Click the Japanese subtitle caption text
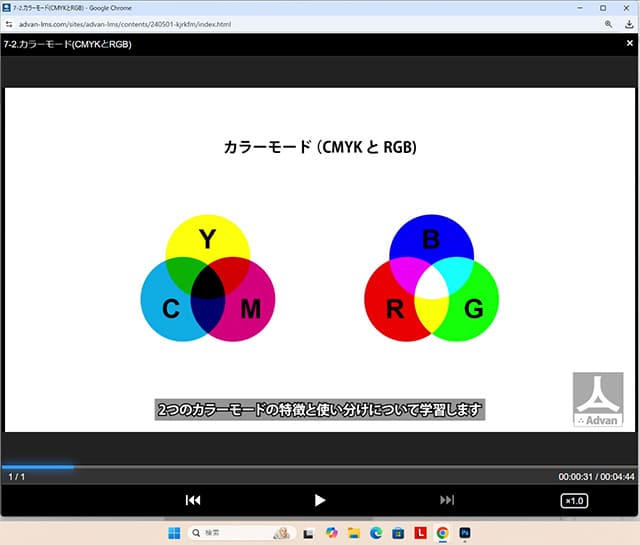This screenshot has width=640, height=545. tap(320, 409)
